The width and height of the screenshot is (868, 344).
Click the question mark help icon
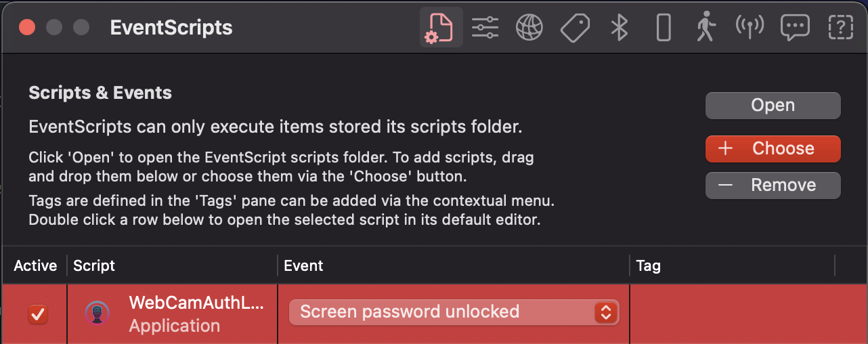(x=840, y=28)
